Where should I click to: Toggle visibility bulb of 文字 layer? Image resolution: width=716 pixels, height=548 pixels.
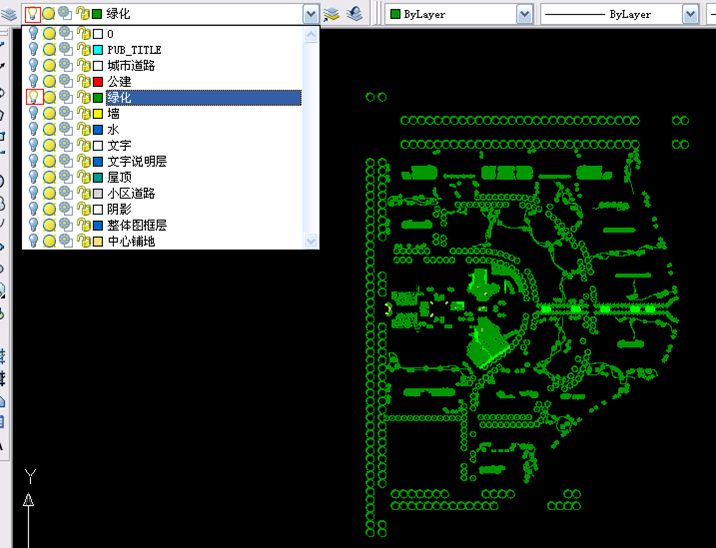coord(33,145)
